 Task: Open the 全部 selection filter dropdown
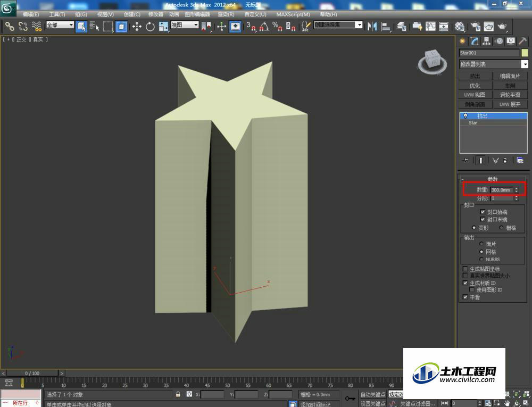60,25
